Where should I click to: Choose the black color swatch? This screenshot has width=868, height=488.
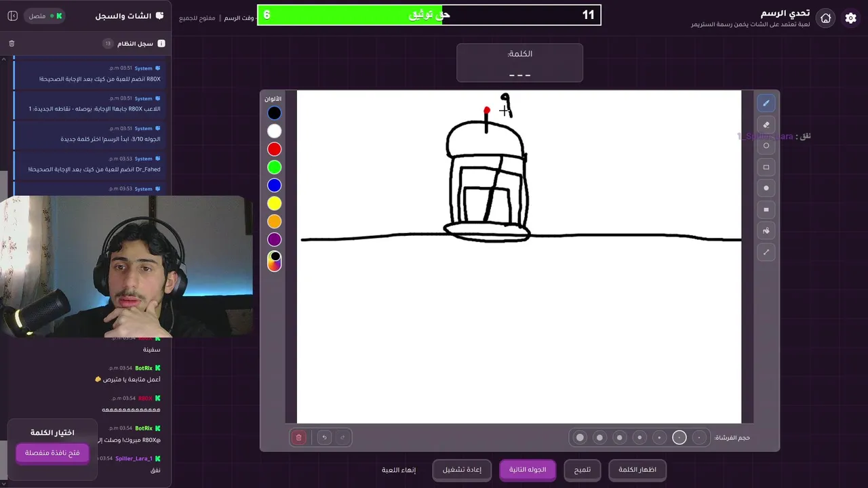click(274, 113)
